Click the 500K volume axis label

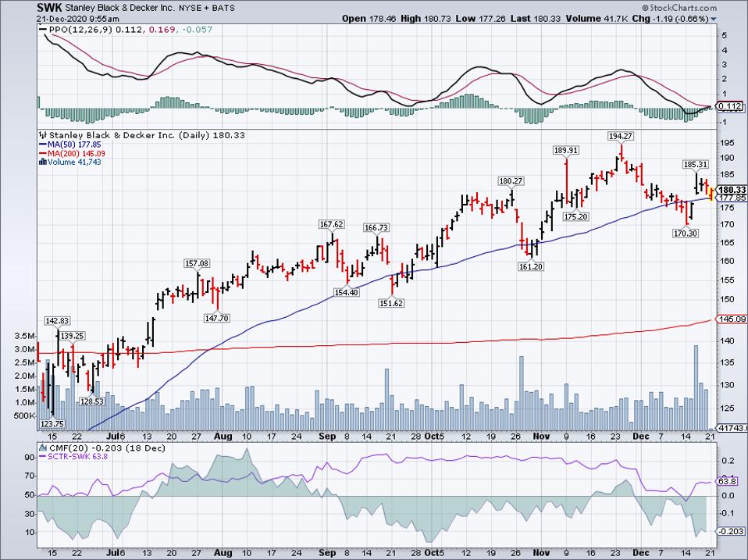pos(25,416)
